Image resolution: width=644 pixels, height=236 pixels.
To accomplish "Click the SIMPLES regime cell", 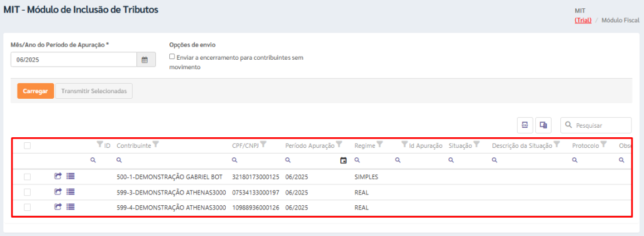I will point(367,177).
